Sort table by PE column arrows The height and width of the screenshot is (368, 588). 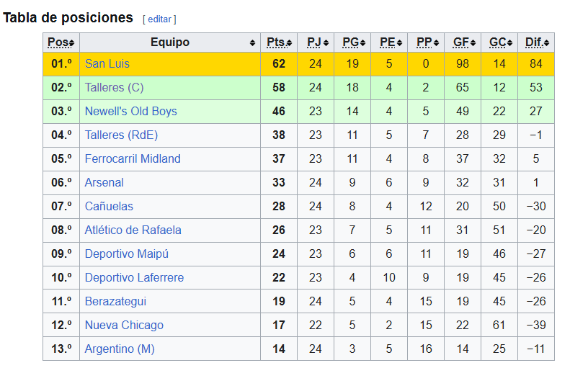click(399, 42)
